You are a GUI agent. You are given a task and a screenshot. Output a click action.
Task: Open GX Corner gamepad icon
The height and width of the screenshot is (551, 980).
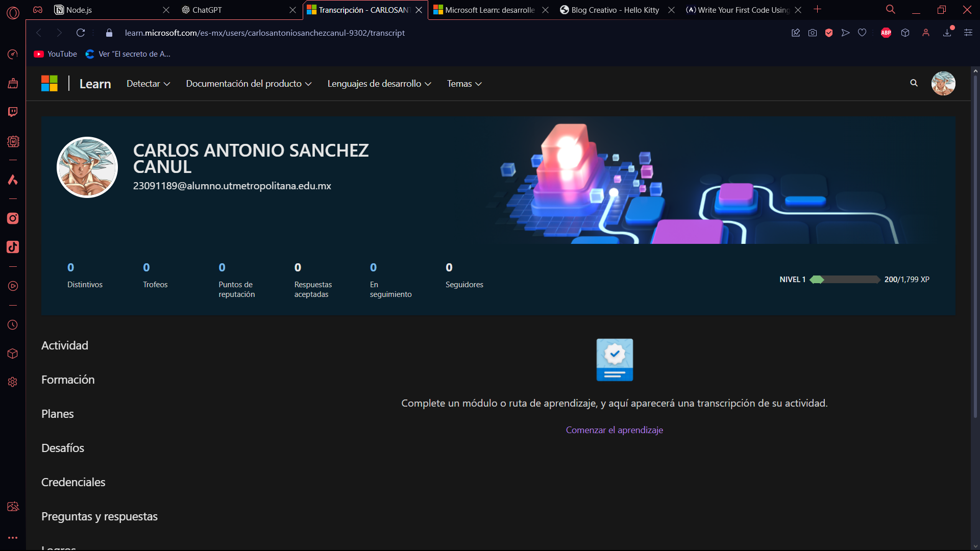click(x=38, y=10)
